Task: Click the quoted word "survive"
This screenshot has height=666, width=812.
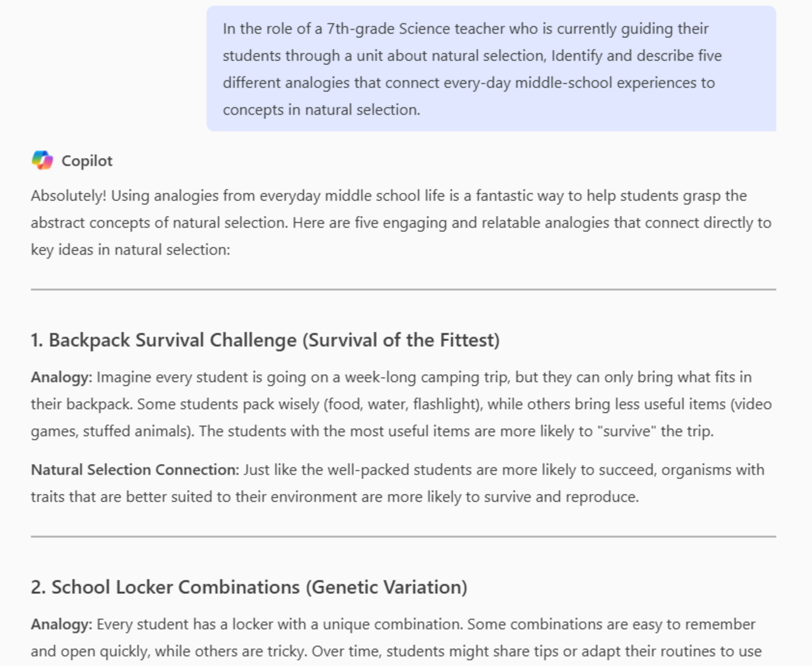Action: click(627, 431)
